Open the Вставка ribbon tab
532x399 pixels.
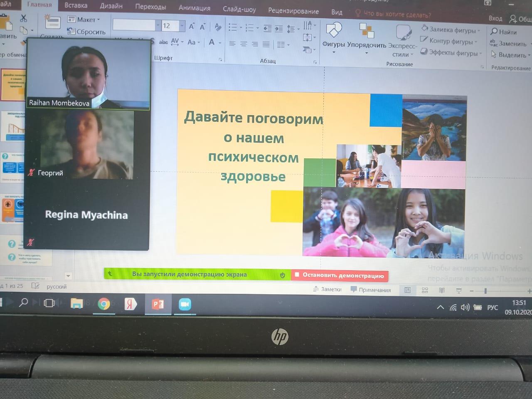tap(76, 6)
